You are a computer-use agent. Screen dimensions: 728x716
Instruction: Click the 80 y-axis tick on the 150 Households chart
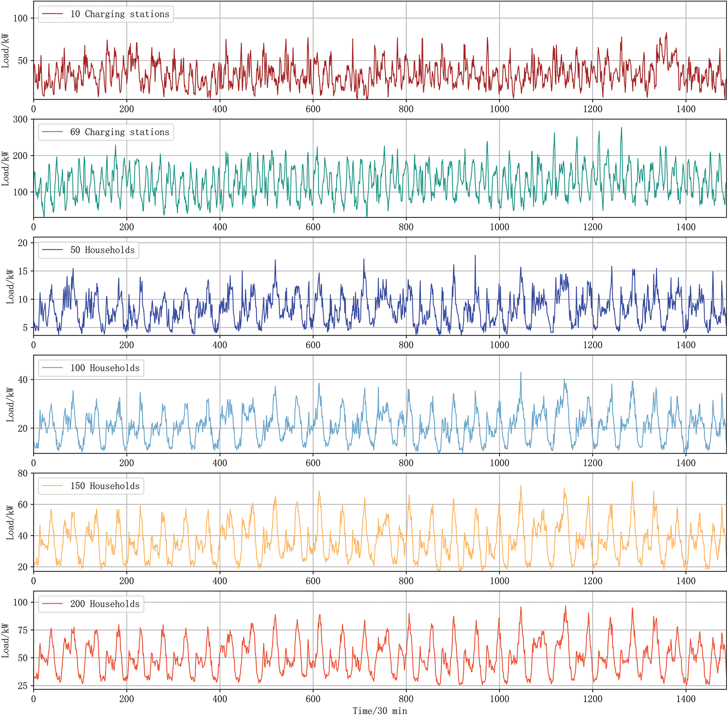pos(23,474)
